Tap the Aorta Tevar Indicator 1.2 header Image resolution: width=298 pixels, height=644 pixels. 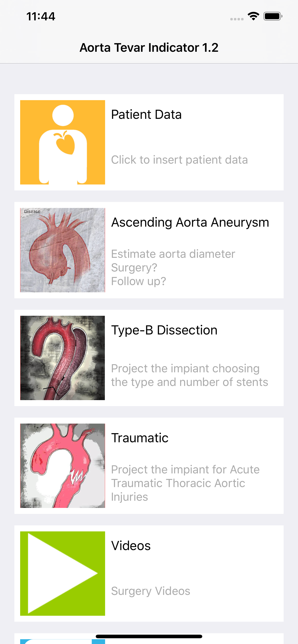149,47
